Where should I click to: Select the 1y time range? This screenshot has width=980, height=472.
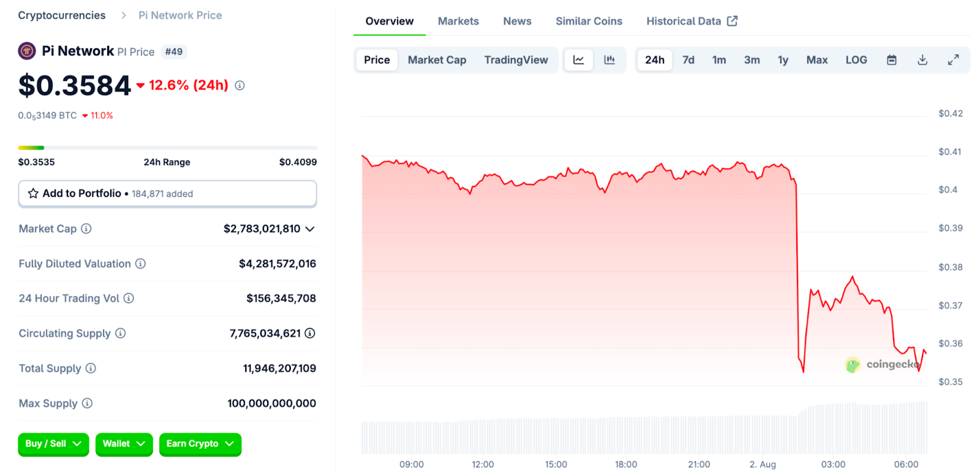[x=783, y=60]
